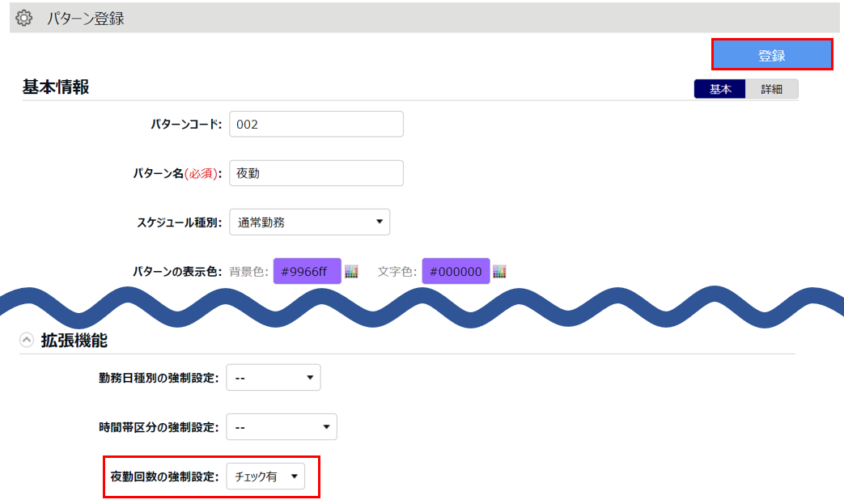Open the text color palette picker icon
Viewport: 844px width, 504px height.
click(x=499, y=271)
